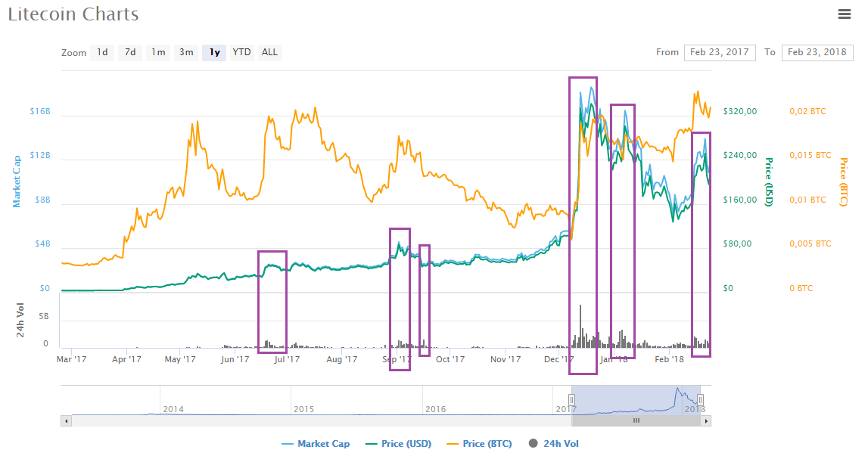Select the 3m zoom range
Screen dimensions: 868x456
point(186,53)
